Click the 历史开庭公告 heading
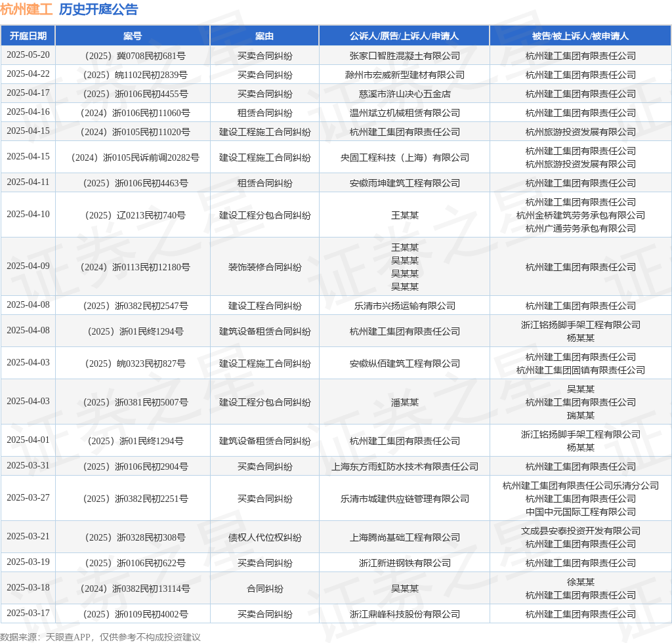The height and width of the screenshot is (643, 672). point(98,9)
